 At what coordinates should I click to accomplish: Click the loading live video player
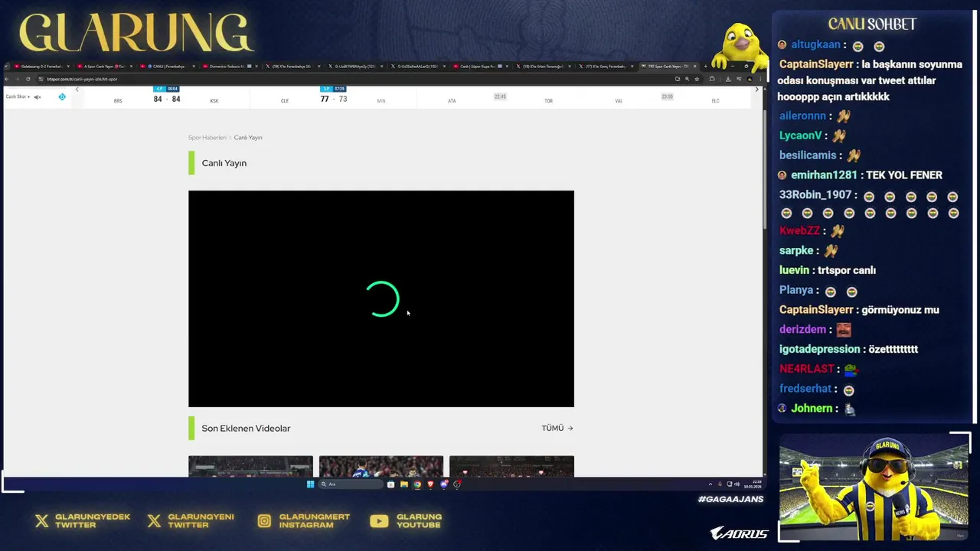point(381,298)
